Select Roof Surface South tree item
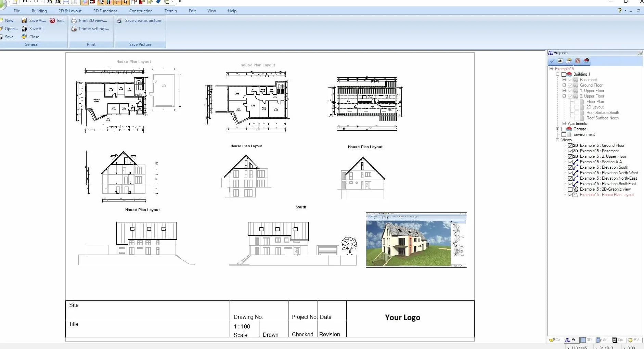The width and height of the screenshot is (644, 349). 603,113
